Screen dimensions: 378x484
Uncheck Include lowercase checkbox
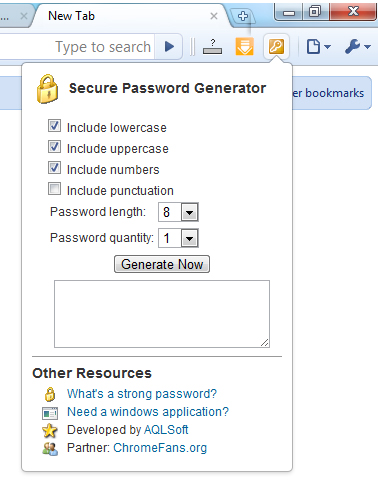pos(54,126)
